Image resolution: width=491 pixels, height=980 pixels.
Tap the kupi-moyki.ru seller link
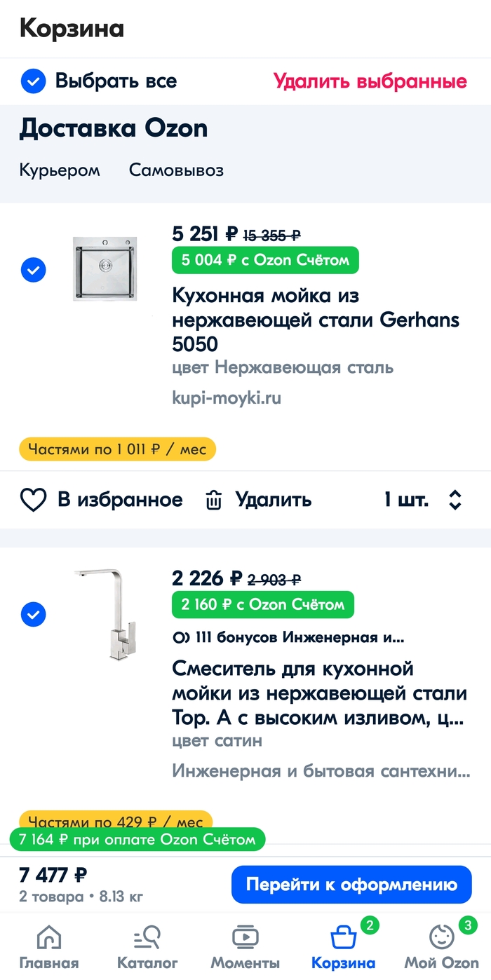(227, 398)
